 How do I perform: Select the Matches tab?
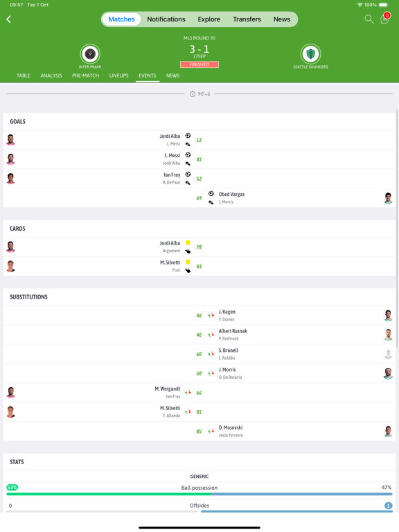pos(121,19)
